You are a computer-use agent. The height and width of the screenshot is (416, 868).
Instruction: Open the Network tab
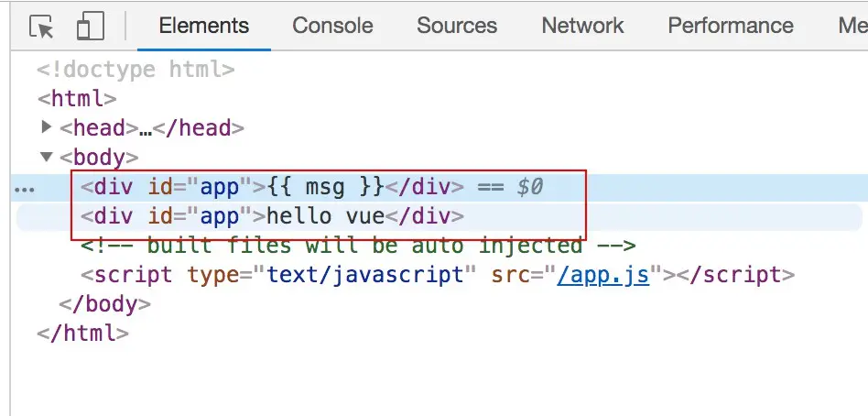click(582, 26)
